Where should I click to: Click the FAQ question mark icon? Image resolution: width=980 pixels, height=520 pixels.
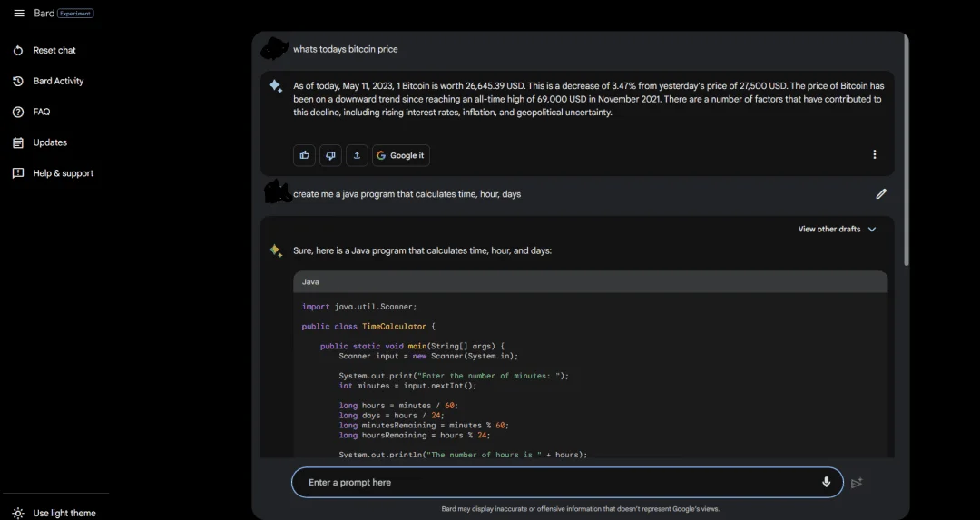(x=18, y=112)
